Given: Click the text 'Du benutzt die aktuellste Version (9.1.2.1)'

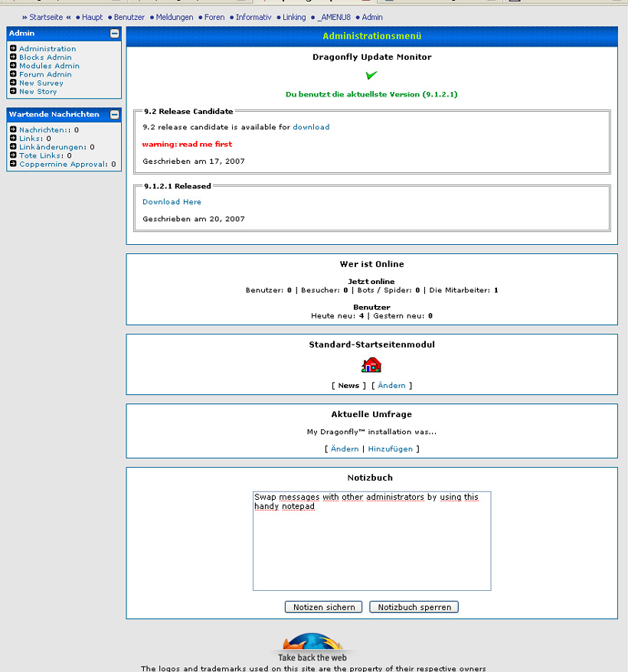Looking at the screenshot, I should pyautogui.click(x=371, y=94).
